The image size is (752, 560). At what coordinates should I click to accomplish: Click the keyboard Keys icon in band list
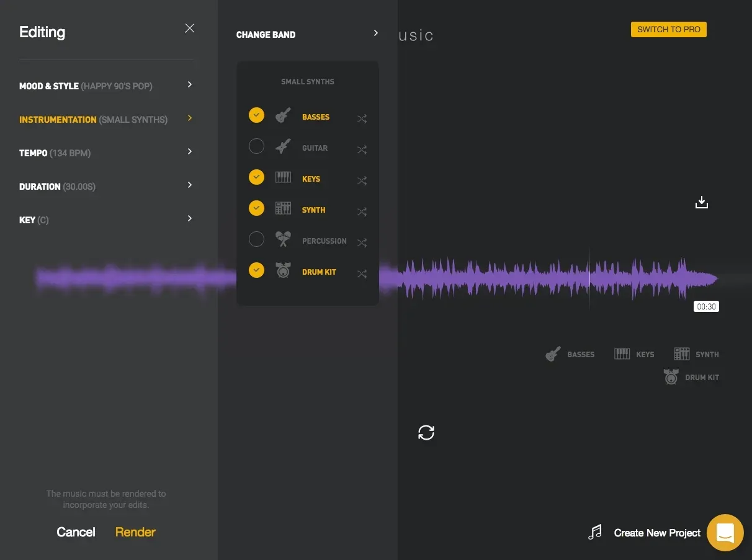(x=283, y=177)
